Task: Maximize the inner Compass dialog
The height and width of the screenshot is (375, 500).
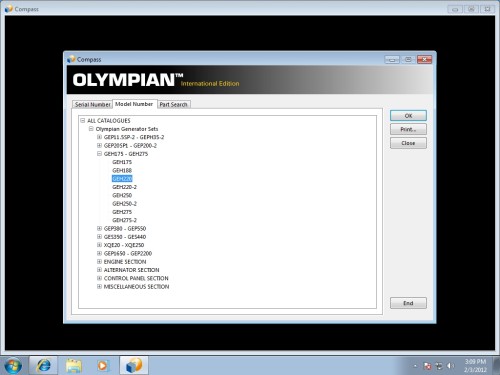Action: (408, 59)
